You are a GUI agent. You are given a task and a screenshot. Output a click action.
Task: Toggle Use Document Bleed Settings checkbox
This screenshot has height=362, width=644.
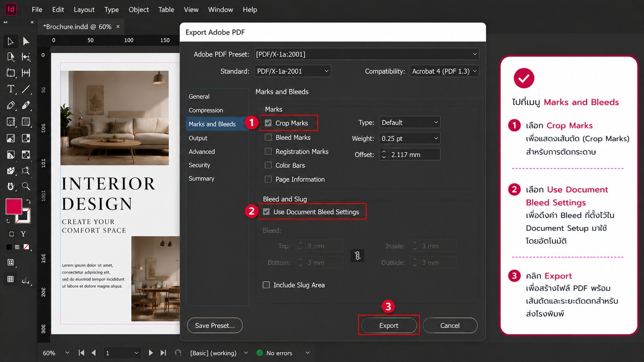(266, 212)
